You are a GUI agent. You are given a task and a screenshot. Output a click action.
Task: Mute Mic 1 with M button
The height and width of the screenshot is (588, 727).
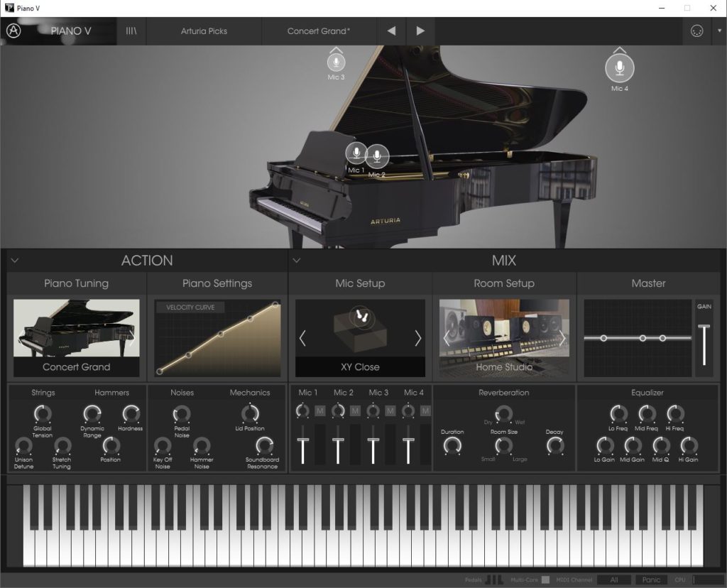(320, 411)
